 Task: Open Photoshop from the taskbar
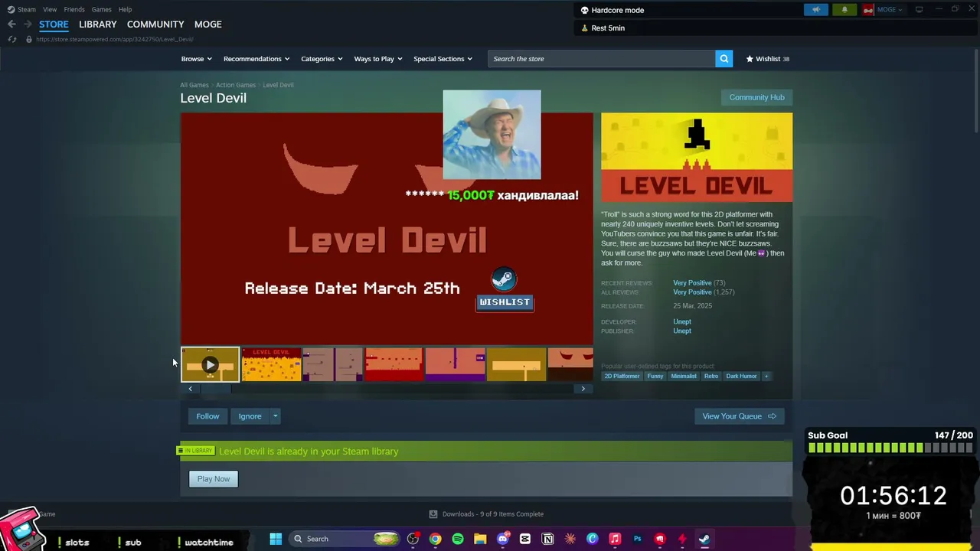coord(637,539)
